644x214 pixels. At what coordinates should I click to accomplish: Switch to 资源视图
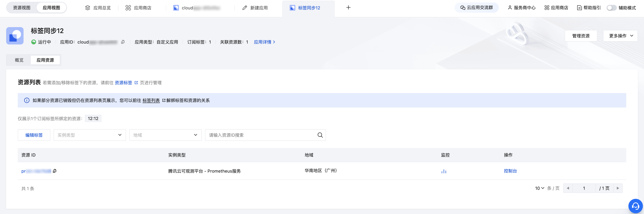(x=22, y=8)
